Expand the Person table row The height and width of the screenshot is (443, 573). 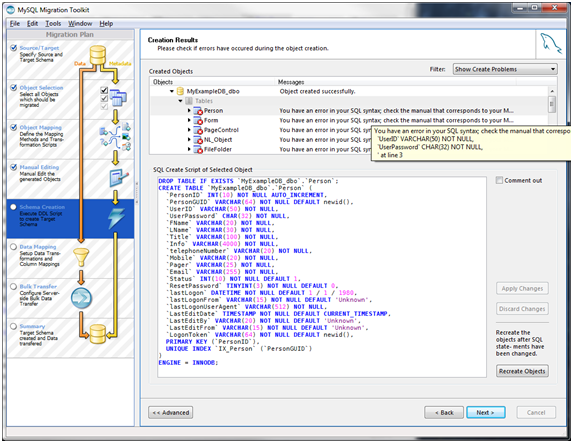coord(189,110)
